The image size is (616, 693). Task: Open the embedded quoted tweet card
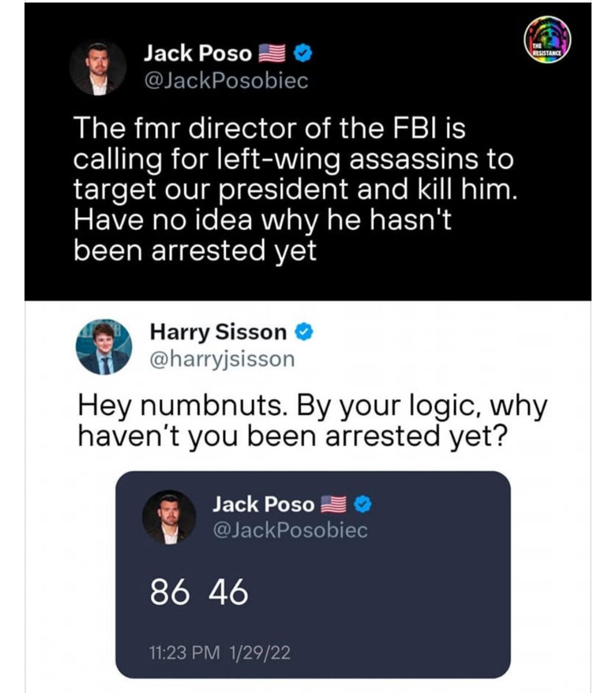click(x=313, y=575)
